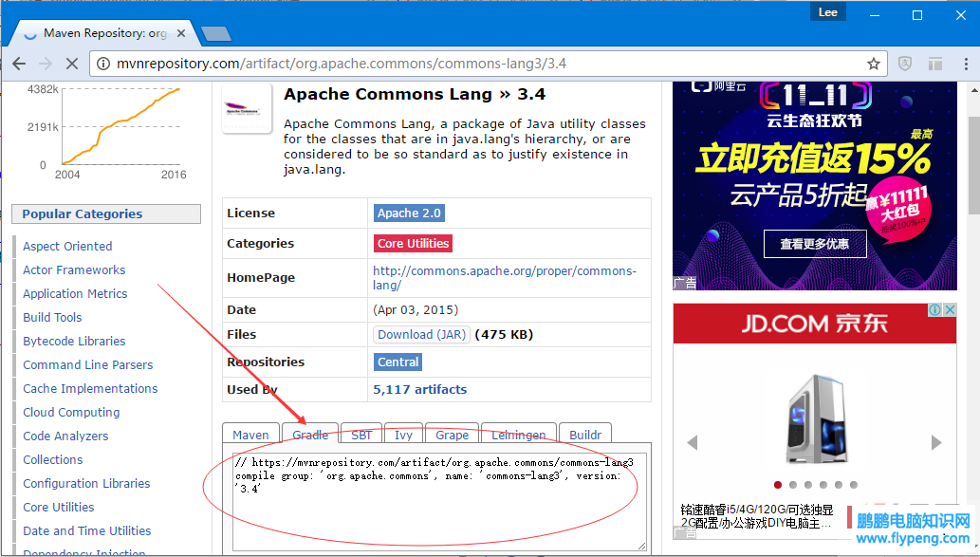Screen dimensions: 980x557
Task: Click inside the Gradle dependency text area
Action: pos(439,501)
